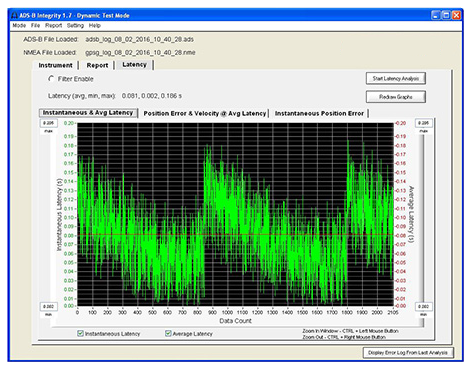This screenshot has height=368, width=472.
Task: Select Instantaneous & Avg Latency graph tab
Action: (88, 113)
